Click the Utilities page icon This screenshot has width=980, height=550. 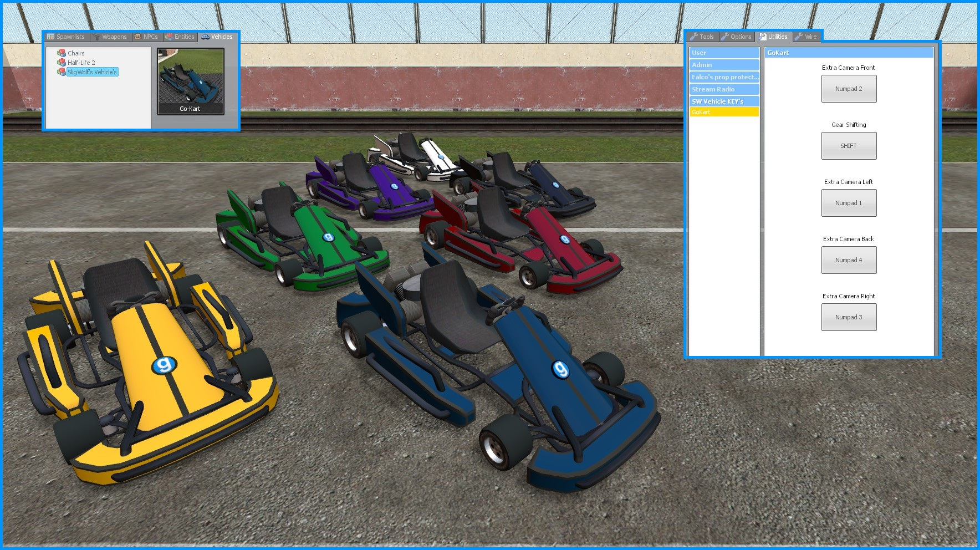point(763,37)
